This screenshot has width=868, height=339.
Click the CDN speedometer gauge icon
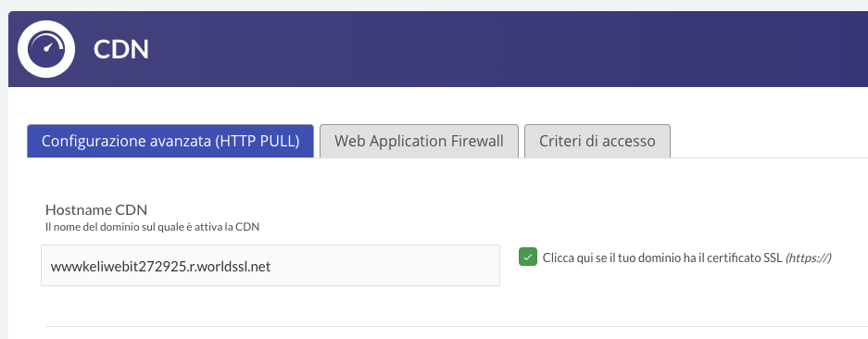pyautogui.click(x=46, y=49)
